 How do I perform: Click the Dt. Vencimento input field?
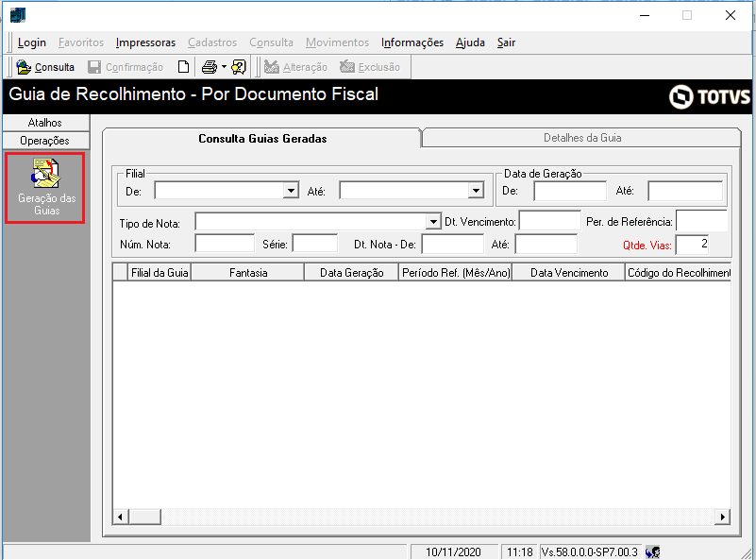[549, 220]
